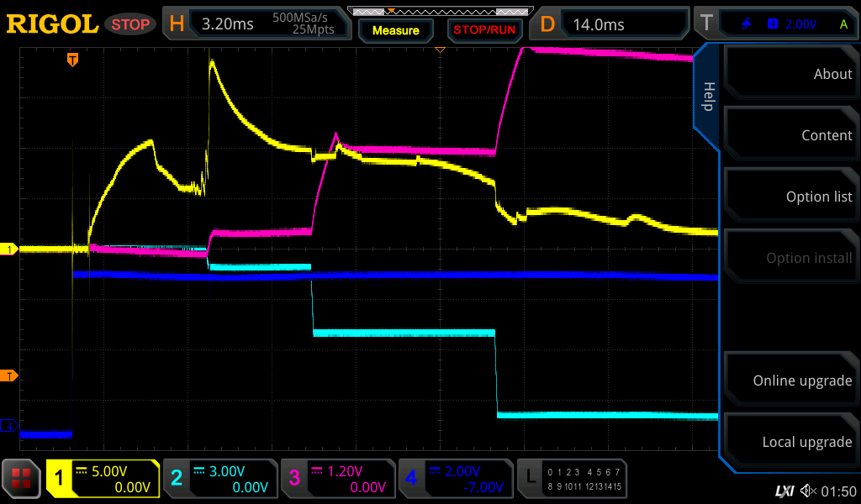Viewport: 861px width, 504px height.
Task: Toggle channel 1 with 5.00V scale
Action: coord(103,479)
